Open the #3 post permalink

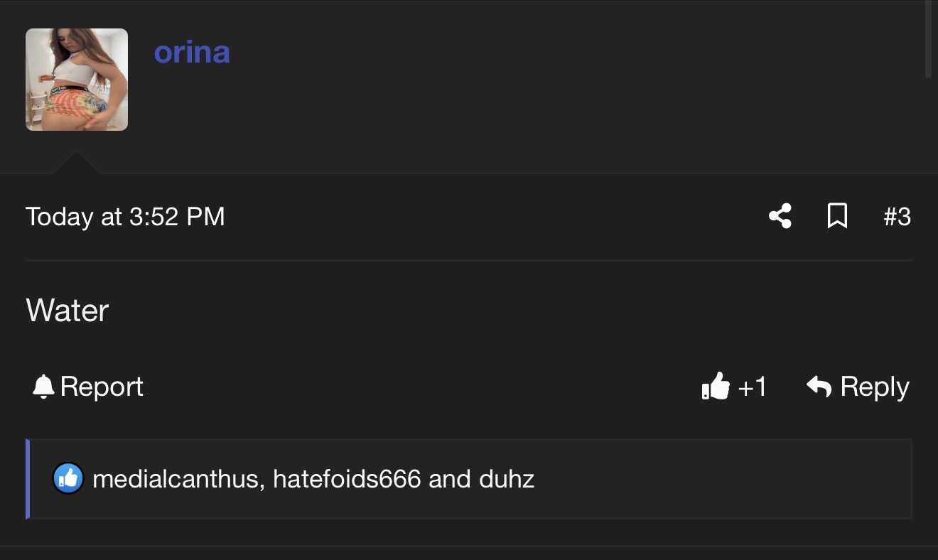[x=897, y=217]
